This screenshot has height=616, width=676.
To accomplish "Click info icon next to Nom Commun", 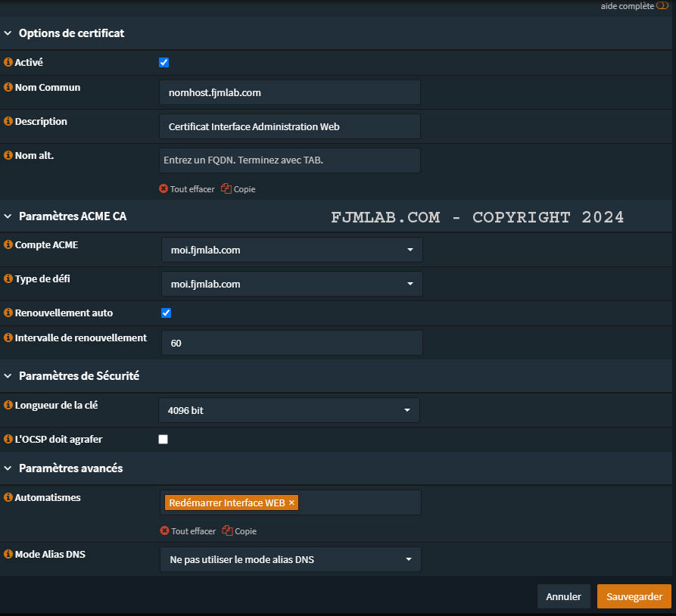I will click(x=8, y=88).
